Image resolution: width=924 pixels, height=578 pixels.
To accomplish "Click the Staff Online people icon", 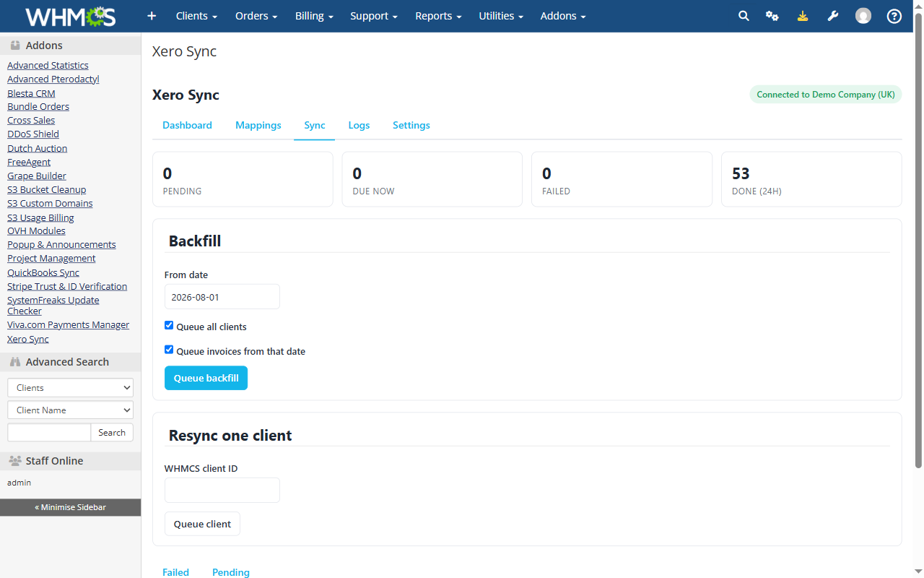I will pyautogui.click(x=15, y=461).
